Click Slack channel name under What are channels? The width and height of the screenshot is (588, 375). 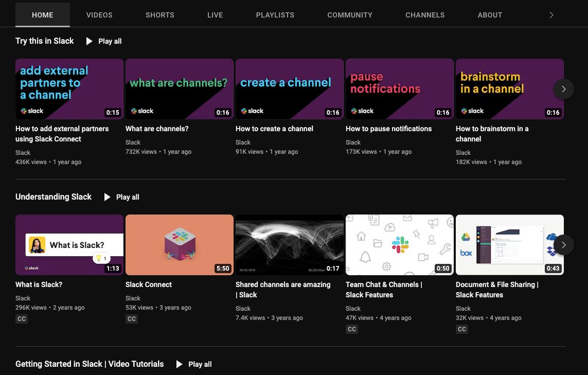pyautogui.click(x=133, y=142)
